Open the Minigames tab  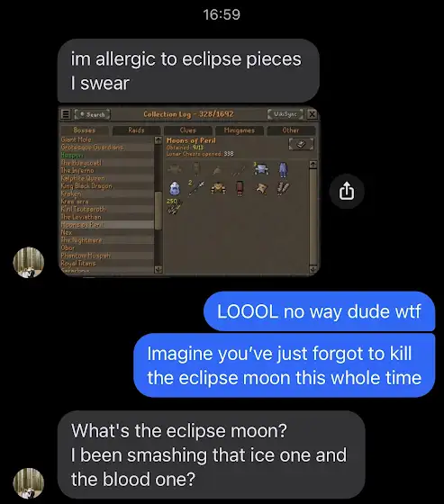(x=240, y=130)
